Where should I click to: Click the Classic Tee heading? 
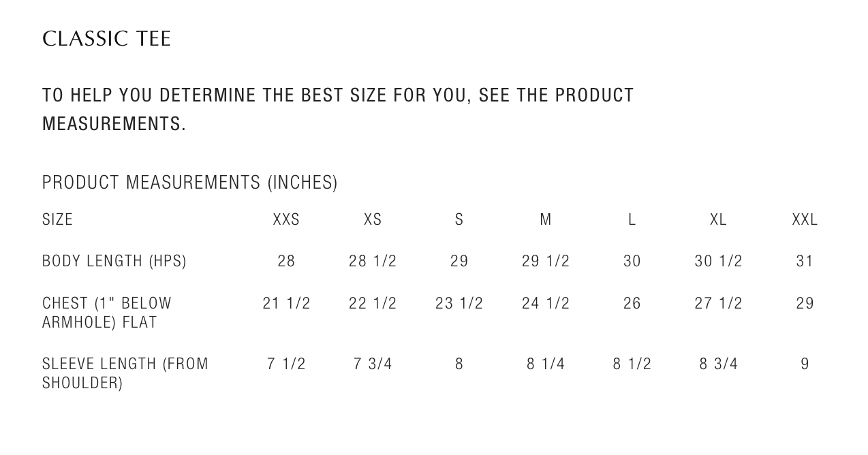click(106, 39)
